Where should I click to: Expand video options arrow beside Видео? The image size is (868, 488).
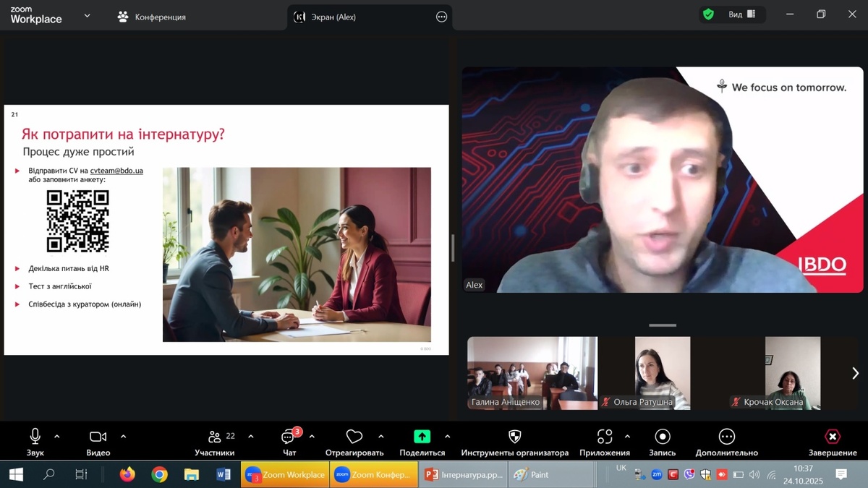tap(123, 437)
